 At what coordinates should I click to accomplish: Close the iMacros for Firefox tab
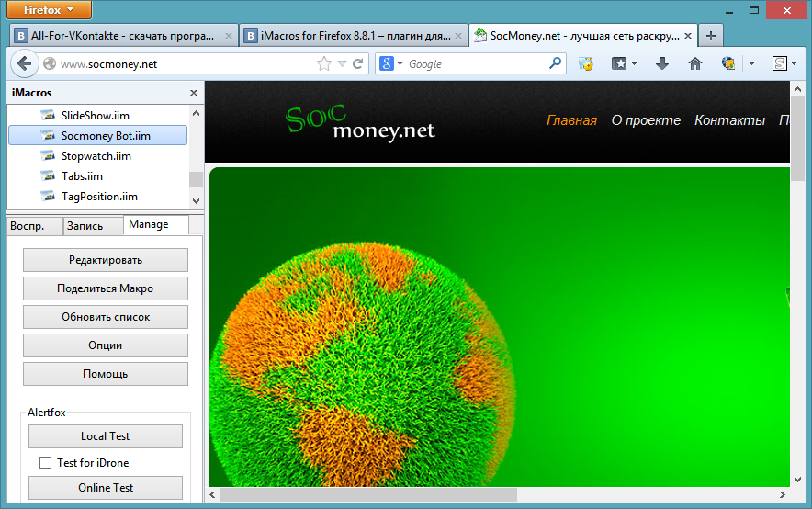[x=458, y=36]
